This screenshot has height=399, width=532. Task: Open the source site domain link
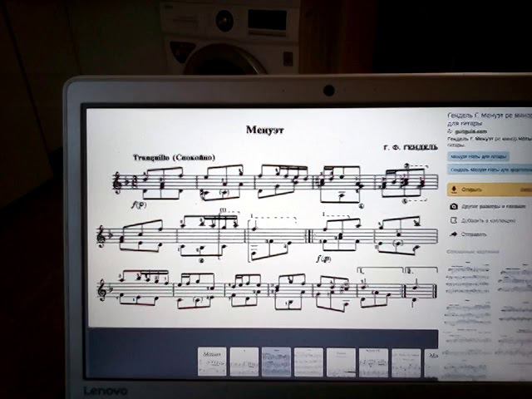click(x=471, y=131)
